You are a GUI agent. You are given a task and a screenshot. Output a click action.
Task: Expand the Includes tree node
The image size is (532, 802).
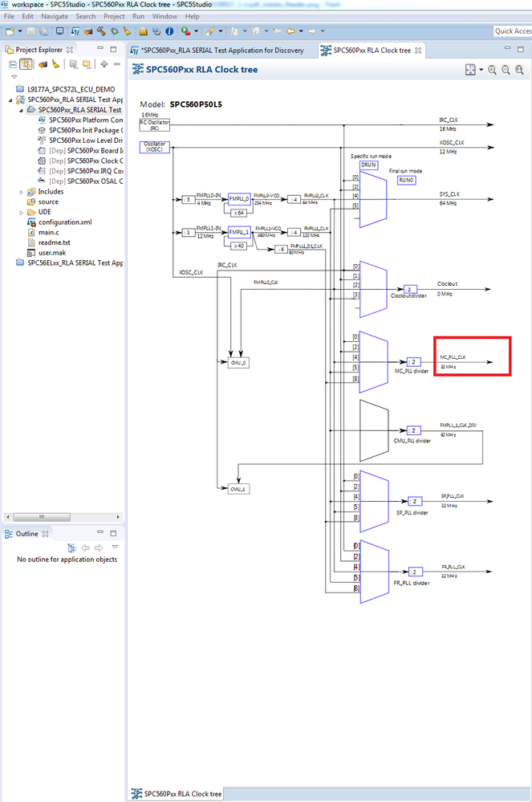click(21, 192)
